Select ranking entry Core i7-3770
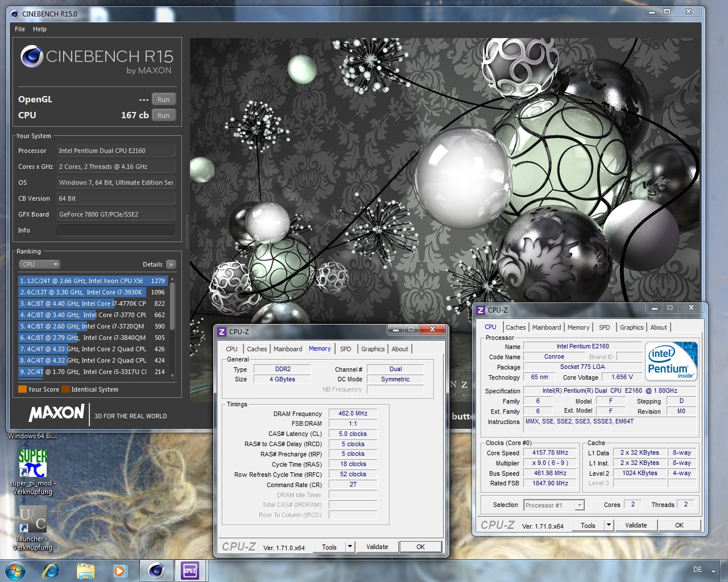 [92, 315]
